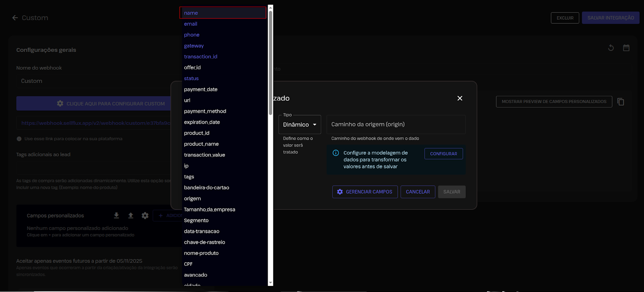This screenshot has height=292, width=644.
Task: Click the Caminho da origem input field
Action: (x=396, y=124)
